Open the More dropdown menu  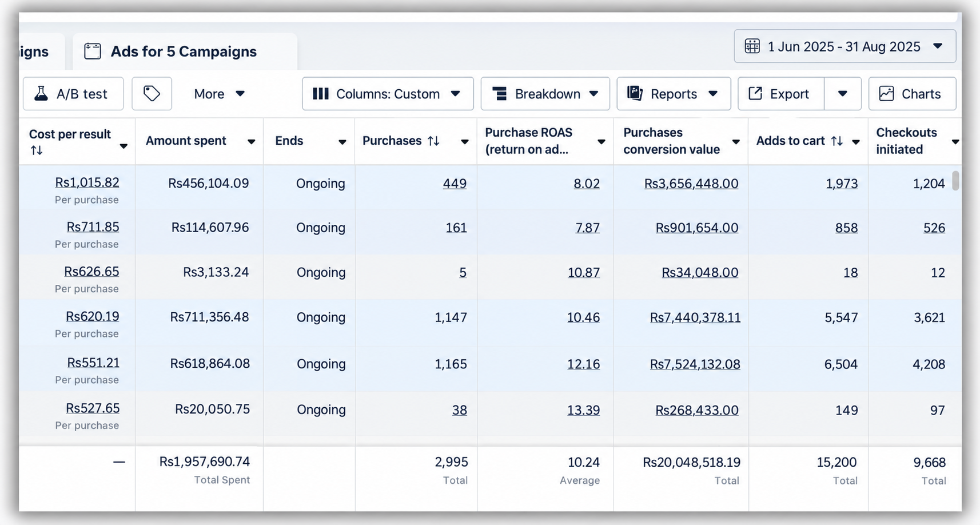point(219,94)
